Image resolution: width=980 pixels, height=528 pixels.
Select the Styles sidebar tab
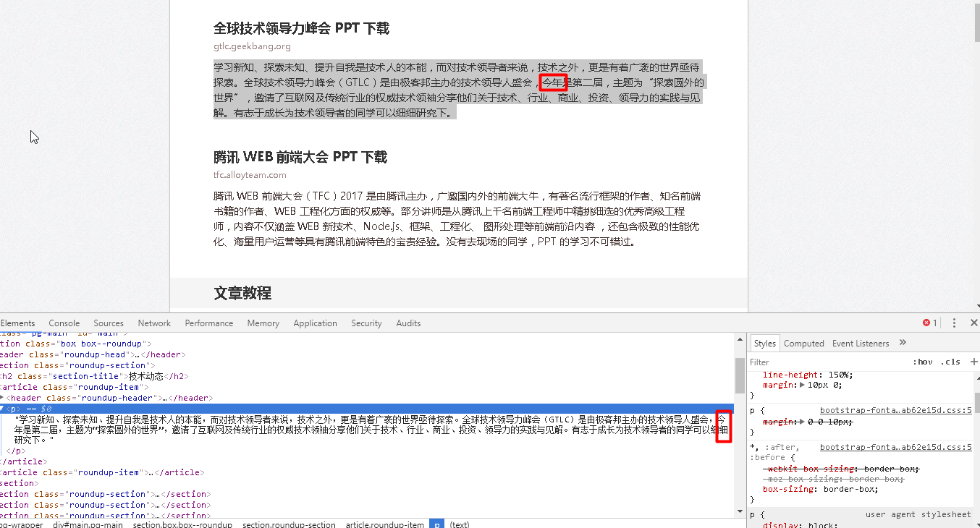pos(764,344)
